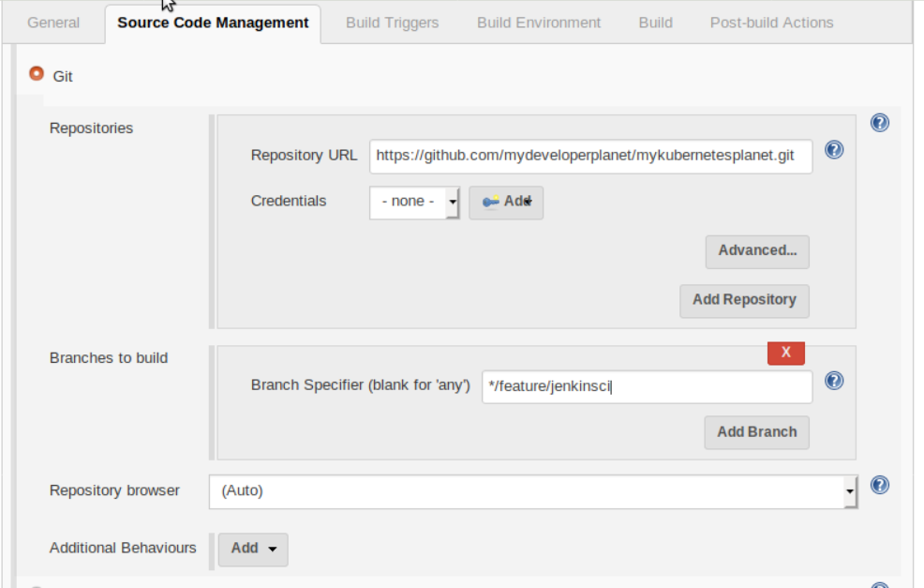924x588 pixels.
Task: Enable the Git source control option
Action: click(36, 71)
